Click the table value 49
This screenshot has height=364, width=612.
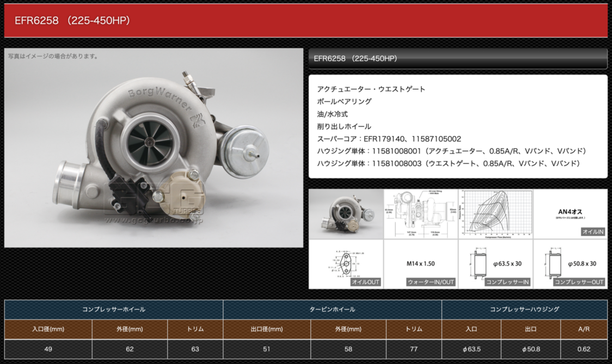pos(48,349)
